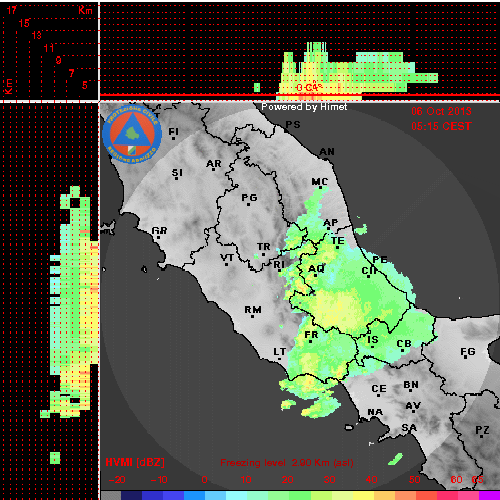Click the FG city label
This screenshot has height=500, width=500.
click(x=468, y=351)
